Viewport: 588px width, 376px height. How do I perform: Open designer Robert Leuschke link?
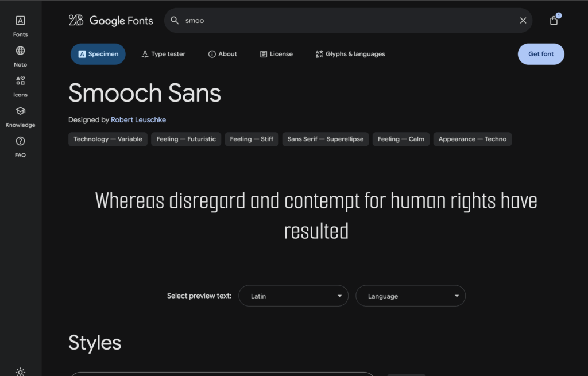[x=138, y=119]
